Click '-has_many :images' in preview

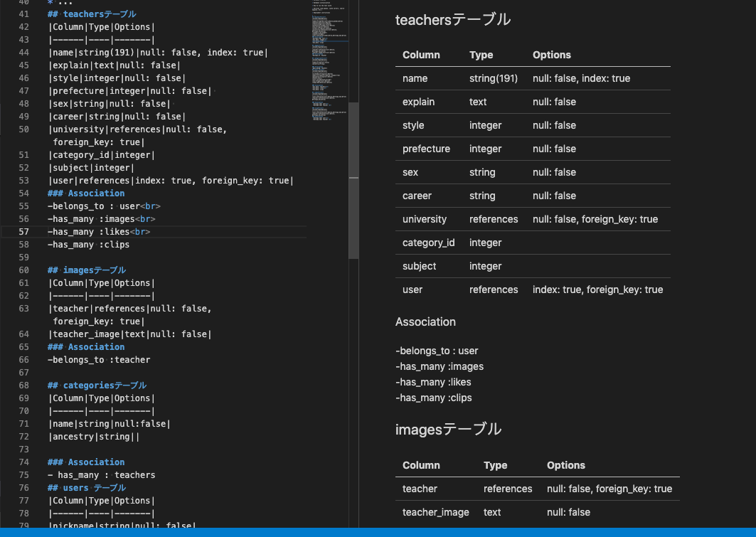[x=440, y=366]
